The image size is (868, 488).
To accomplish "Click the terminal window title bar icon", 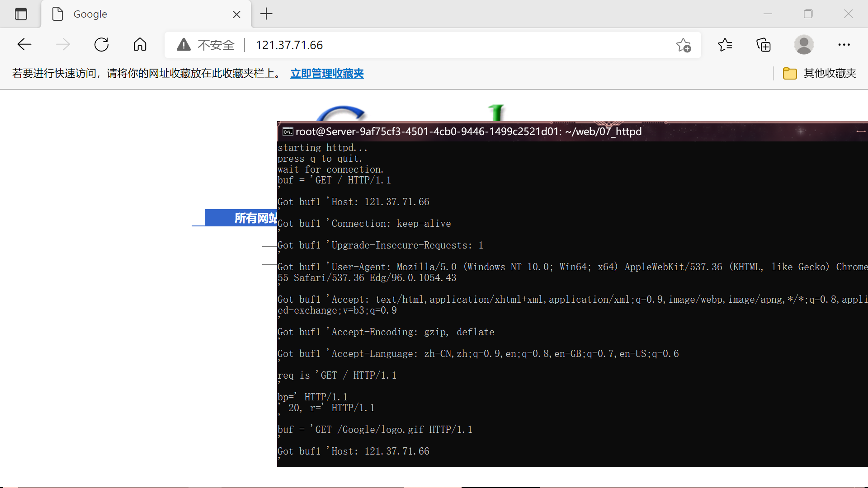I will click(x=288, y=131).
